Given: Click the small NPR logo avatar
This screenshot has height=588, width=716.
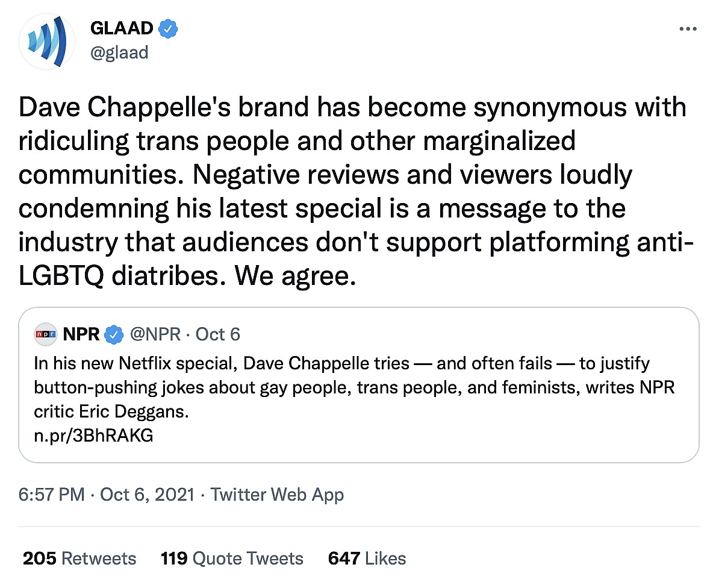Looking at the screenshot, I should [46, 334].
